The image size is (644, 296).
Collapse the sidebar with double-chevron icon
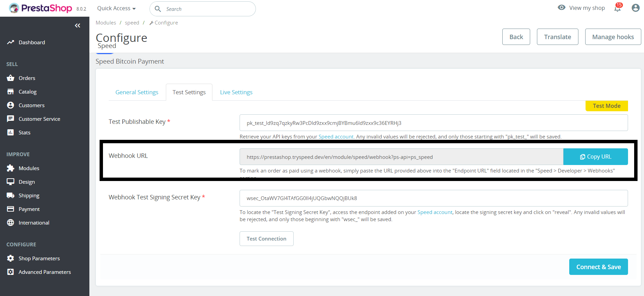(77, 26)
